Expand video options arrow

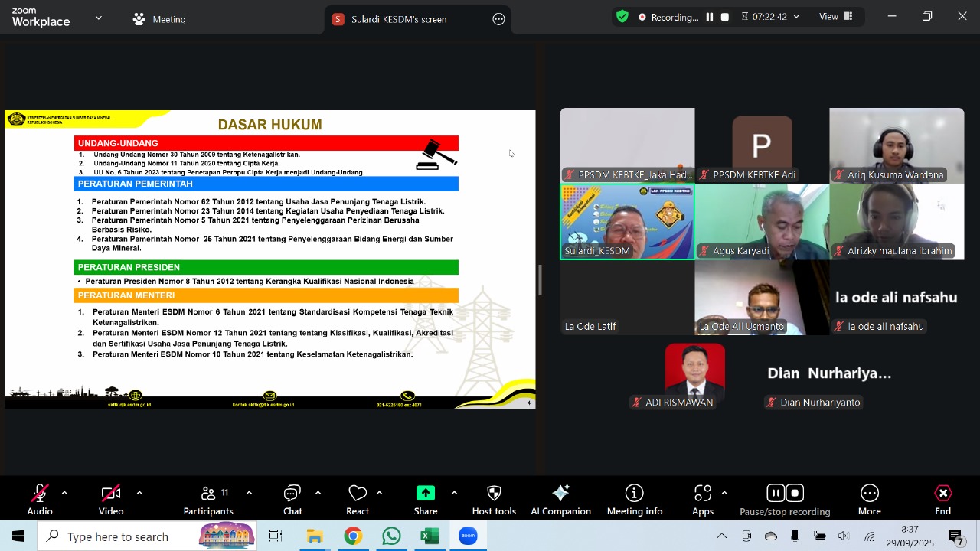coord(139,493)
